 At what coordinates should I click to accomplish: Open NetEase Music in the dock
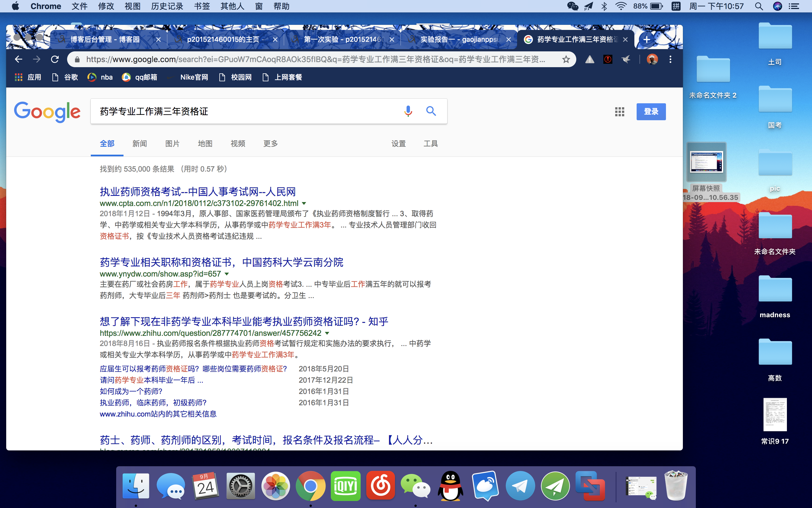(381, 486)
